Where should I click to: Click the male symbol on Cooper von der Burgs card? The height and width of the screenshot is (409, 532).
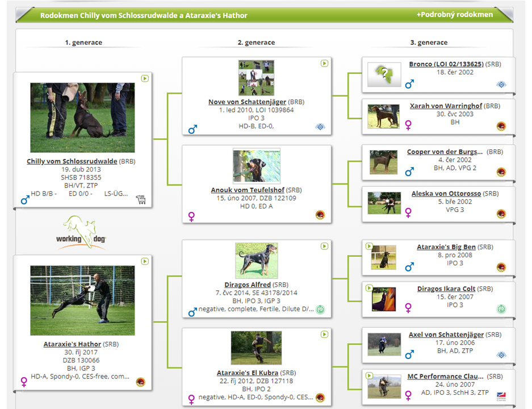click(409, 172)
